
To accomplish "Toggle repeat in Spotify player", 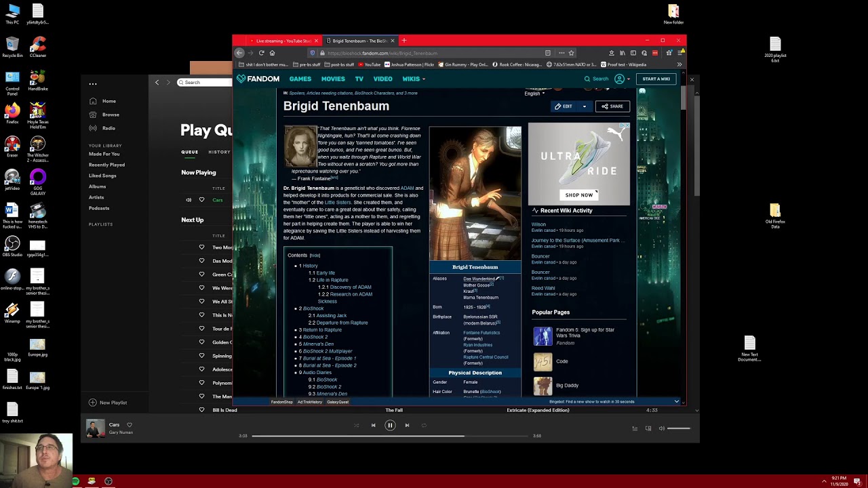I will [x=424, y=425].
